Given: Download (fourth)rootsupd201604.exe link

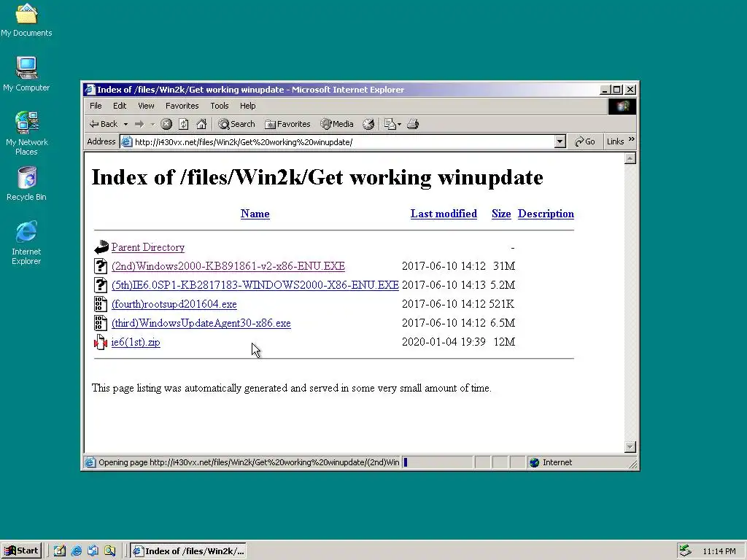Looking at the screenshot, I should click(174, 304).
